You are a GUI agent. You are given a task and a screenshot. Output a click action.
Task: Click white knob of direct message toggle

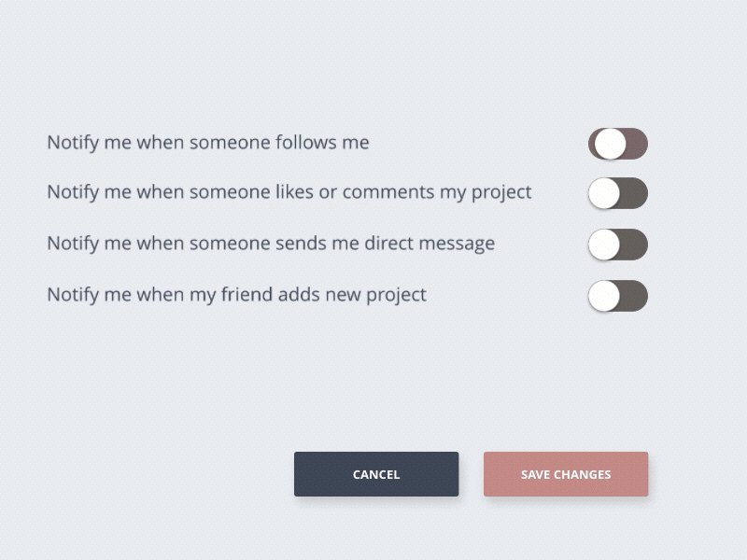[604, 245]
